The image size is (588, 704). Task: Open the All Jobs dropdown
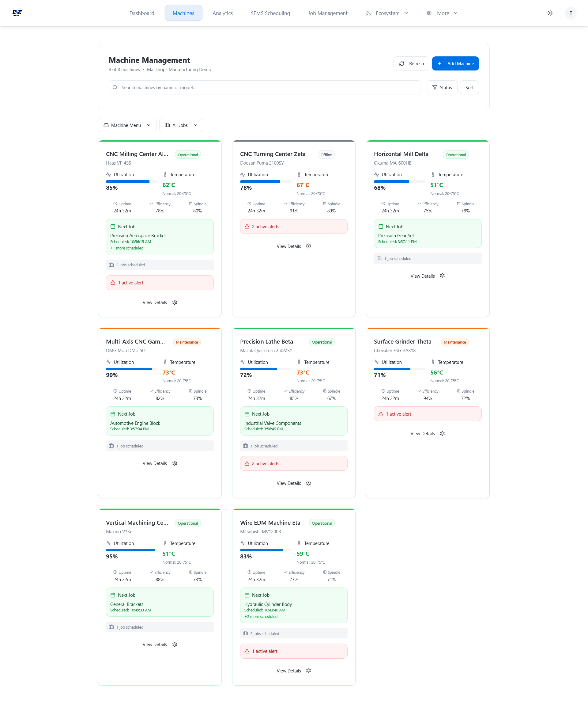pos(181,125)
